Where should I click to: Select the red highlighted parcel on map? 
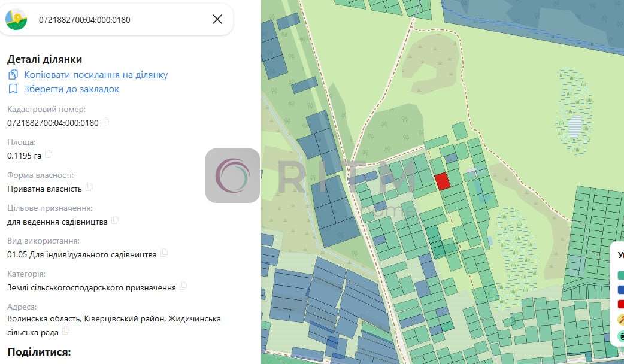(442, 181)
